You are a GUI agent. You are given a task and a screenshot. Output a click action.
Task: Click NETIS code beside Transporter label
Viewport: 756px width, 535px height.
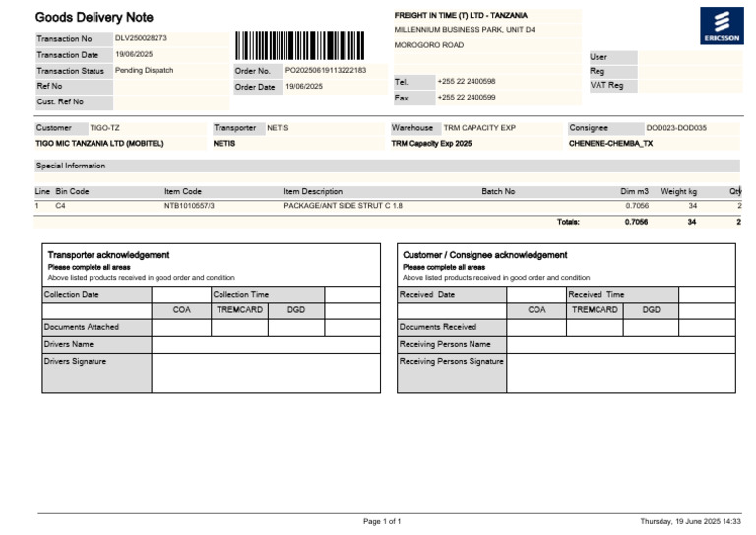(278, 128)
